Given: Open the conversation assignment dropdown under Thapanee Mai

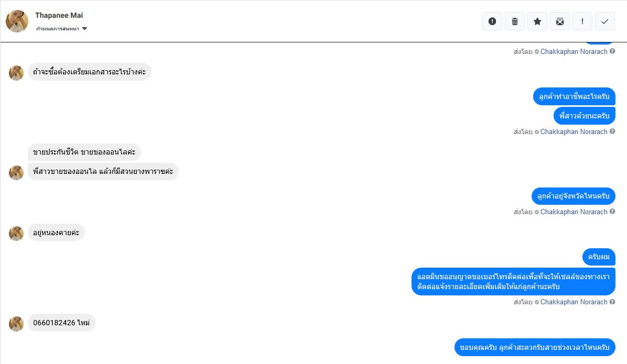Looking at the screenshot, I should click(x=62, y=29).
